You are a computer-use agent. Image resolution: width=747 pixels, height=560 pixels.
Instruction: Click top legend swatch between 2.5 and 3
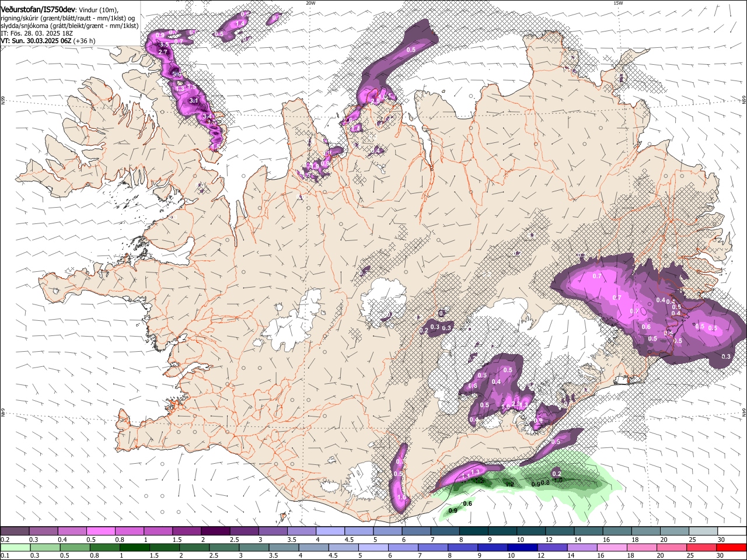tap(243, 531)
